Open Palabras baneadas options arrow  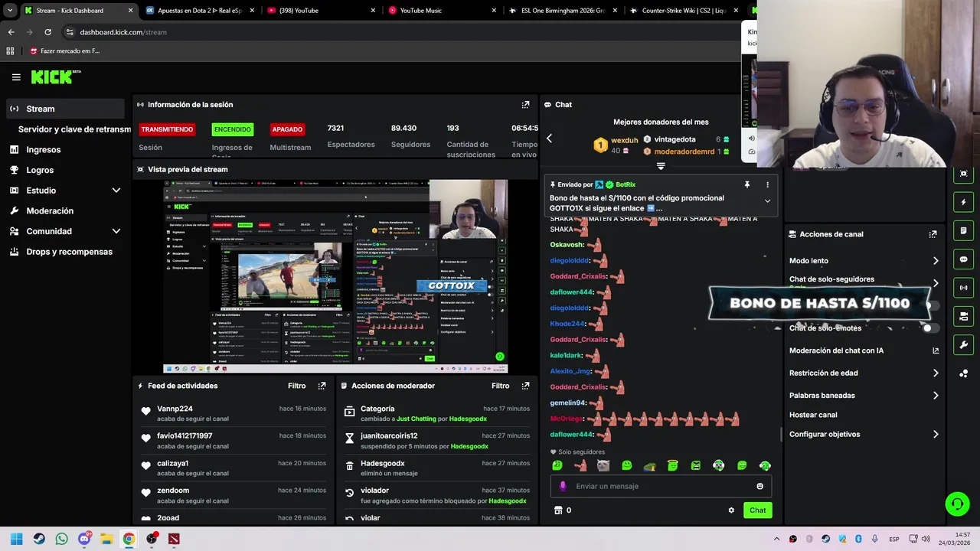point(936,396)
